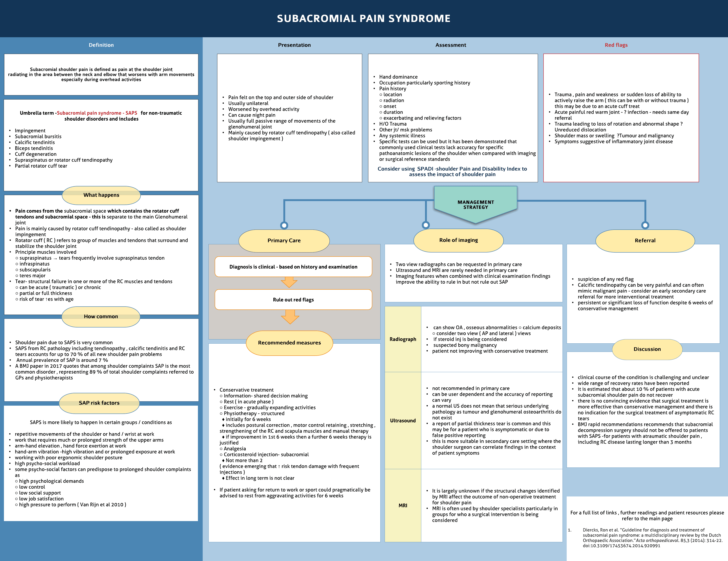
Task: Click the Ultrasound row label
Action: tap(403, 420)
